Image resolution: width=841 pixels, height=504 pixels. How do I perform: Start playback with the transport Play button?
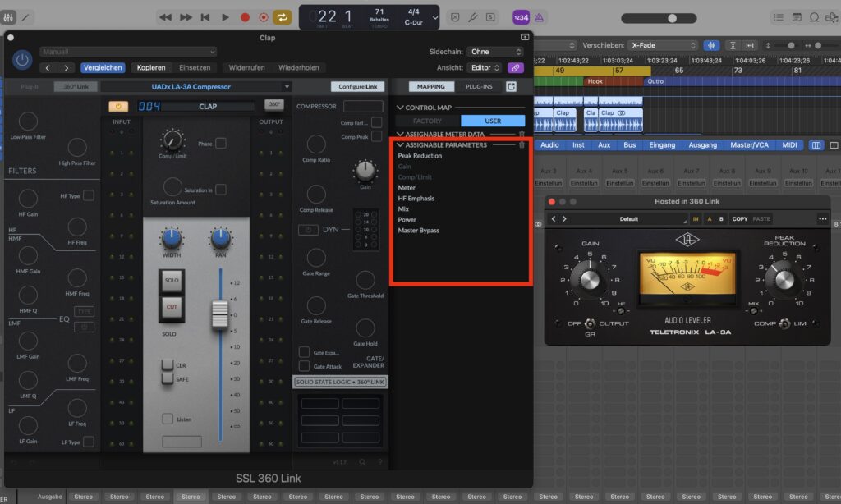coord(225,18)
